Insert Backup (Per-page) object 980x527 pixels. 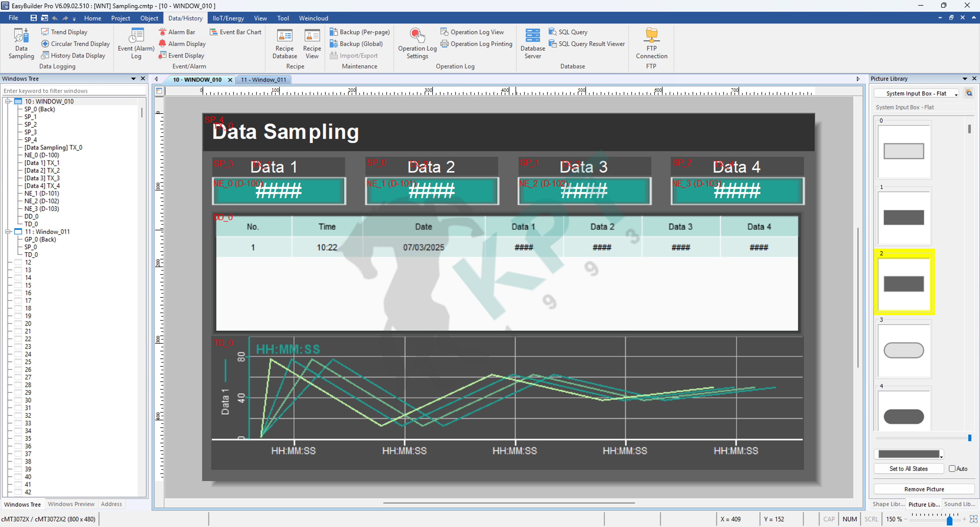click(x=360, y=32)
